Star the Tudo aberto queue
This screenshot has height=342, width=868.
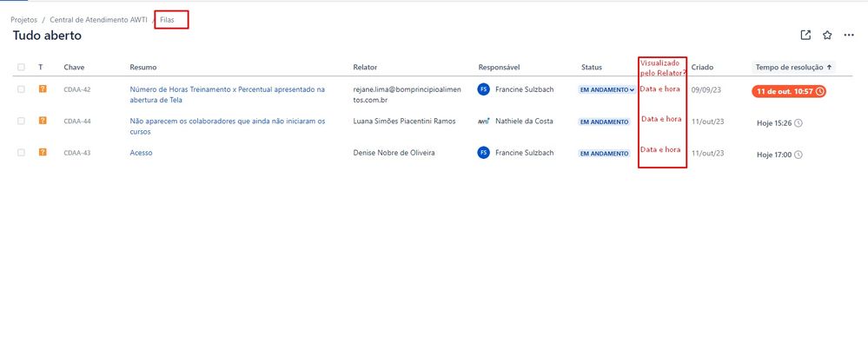[827, 35]
